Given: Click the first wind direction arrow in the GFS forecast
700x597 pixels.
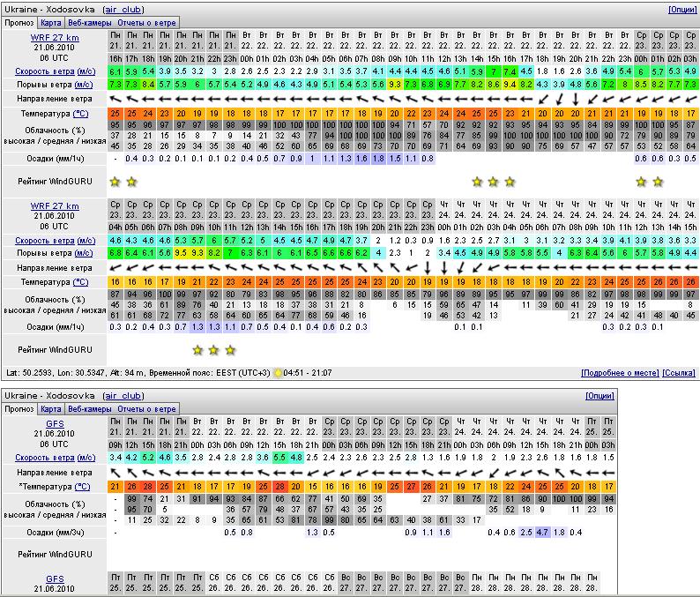Looking at the screenshot, I should (115, 473).
